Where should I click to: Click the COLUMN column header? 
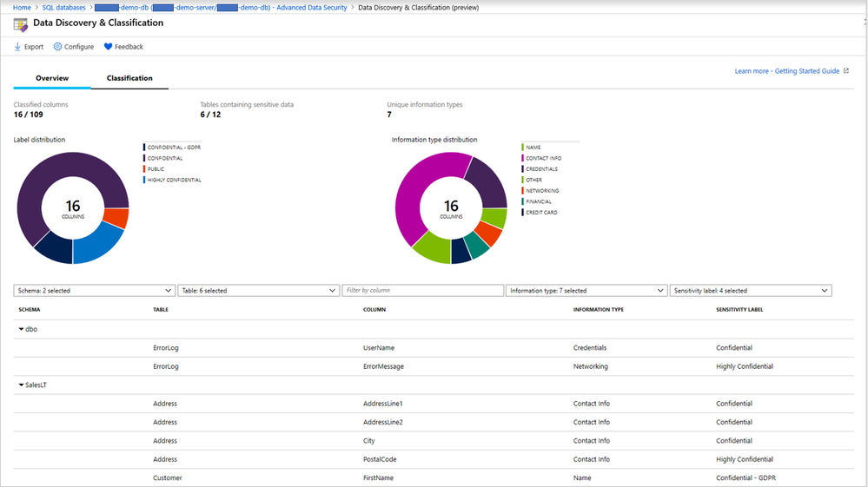(374, 310)
